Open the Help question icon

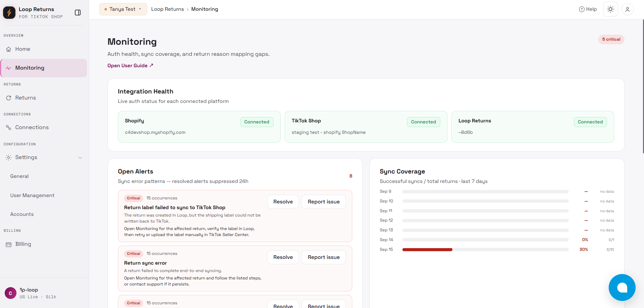pyautogui.click(x=581, y=9)
